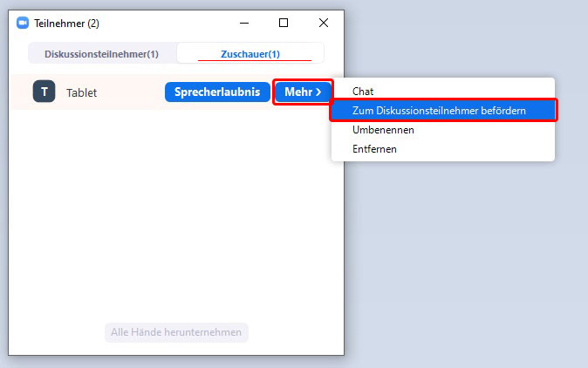Switch to the Diskussionsteilnehmer(1) tab
This screenshot has height=368, width=588.
pyautogui.click(x=101, y=54)
